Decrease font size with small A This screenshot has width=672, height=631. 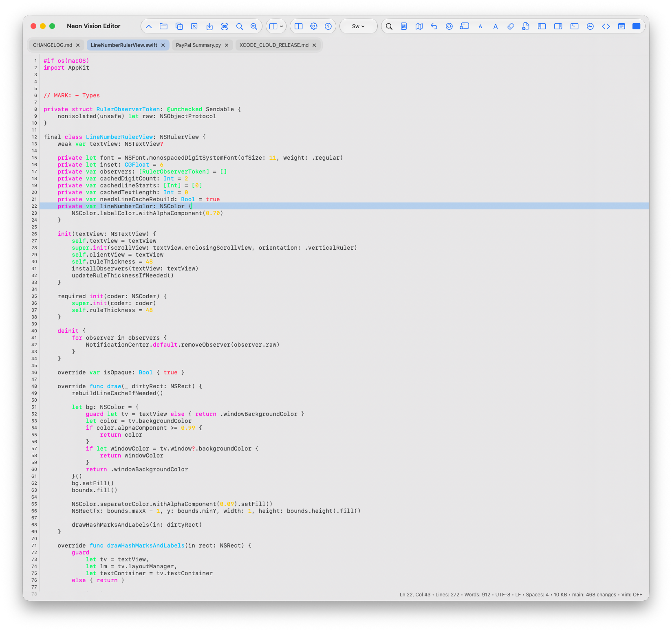480,26
